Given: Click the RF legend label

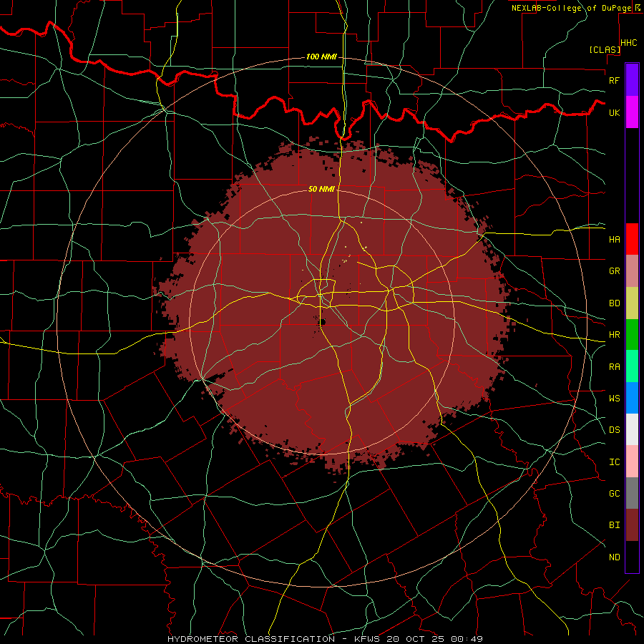Looking at the screenshot, I should click(x=614, y=80).
